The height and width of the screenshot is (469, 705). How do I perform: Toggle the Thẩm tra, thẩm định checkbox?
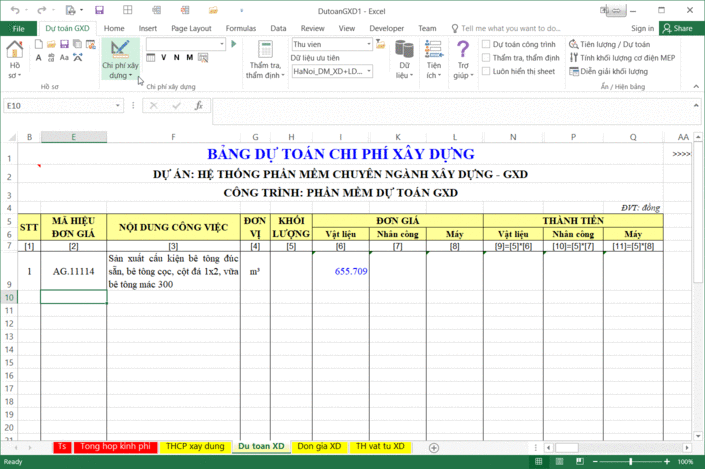(486, 58)
